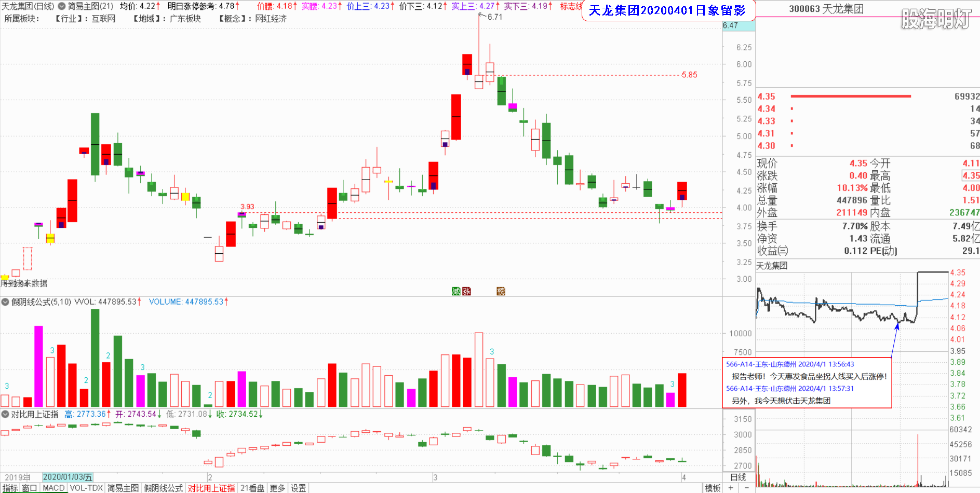Click the 天龙集团 intraday chart label
980x493 pixels.
(772, 266)
